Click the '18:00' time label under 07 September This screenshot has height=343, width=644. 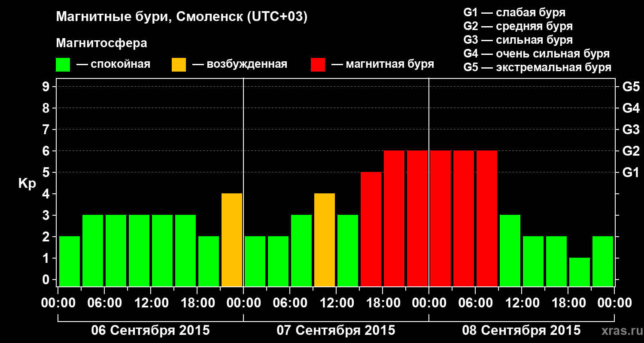point(383,303)
